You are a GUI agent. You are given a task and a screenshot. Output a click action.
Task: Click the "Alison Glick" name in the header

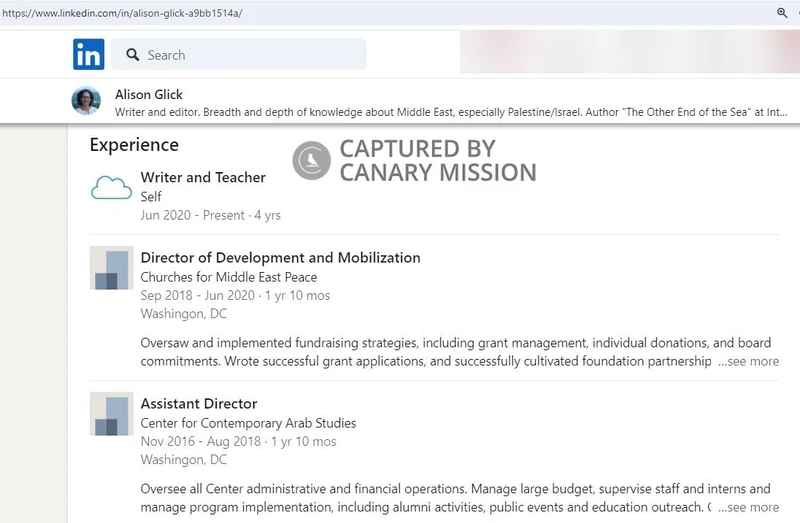148,94
